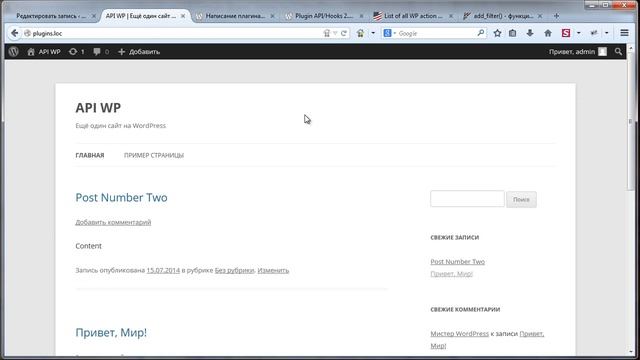Switch to the 'add_filter()' tab

coord(503,16)
